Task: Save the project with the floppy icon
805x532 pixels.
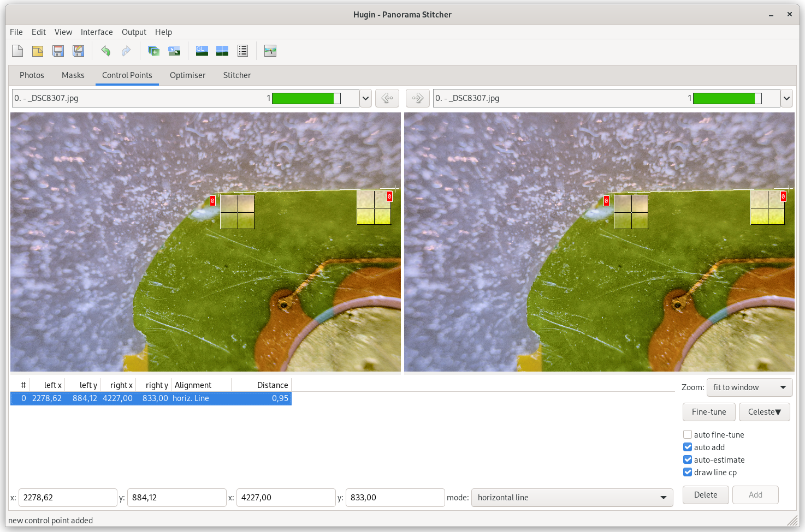Action: pos(58,51)
